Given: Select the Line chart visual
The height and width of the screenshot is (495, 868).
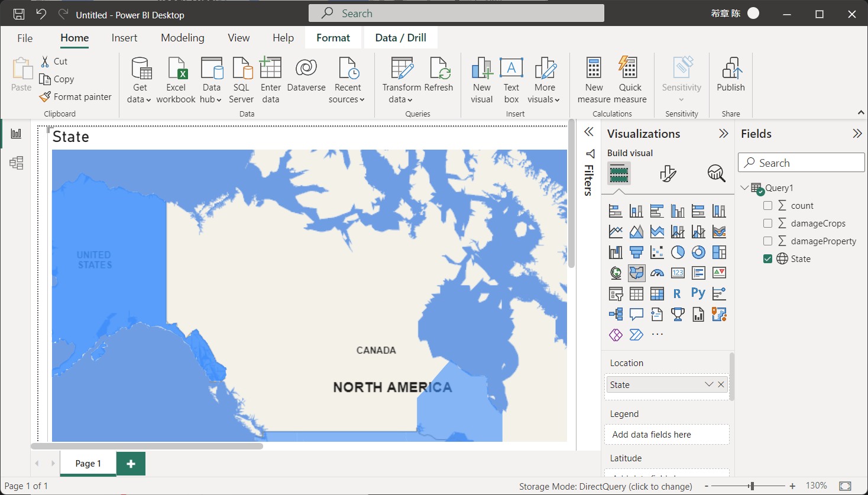Looking at the screenshot, I should (x=616, y=232).
